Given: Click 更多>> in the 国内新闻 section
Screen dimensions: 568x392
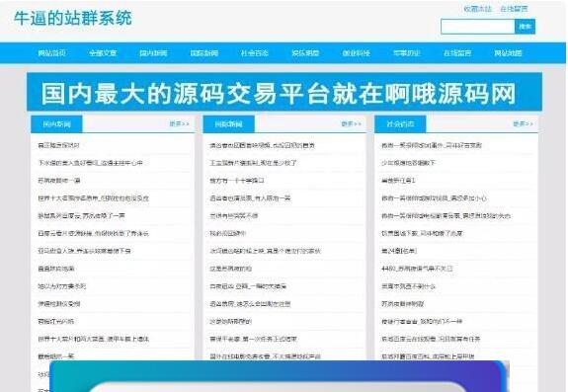Looking at the screenshot, I should tap(180, 123).
